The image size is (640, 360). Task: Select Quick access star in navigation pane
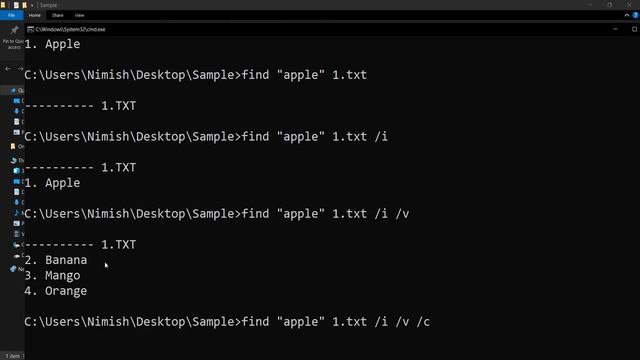[13, 90]
